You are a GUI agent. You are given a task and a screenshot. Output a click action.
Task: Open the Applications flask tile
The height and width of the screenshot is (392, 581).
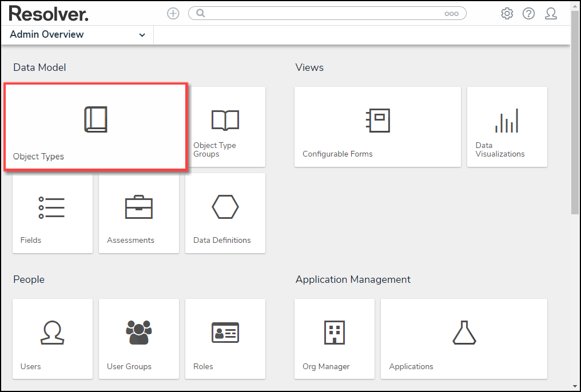coord(464,339)
